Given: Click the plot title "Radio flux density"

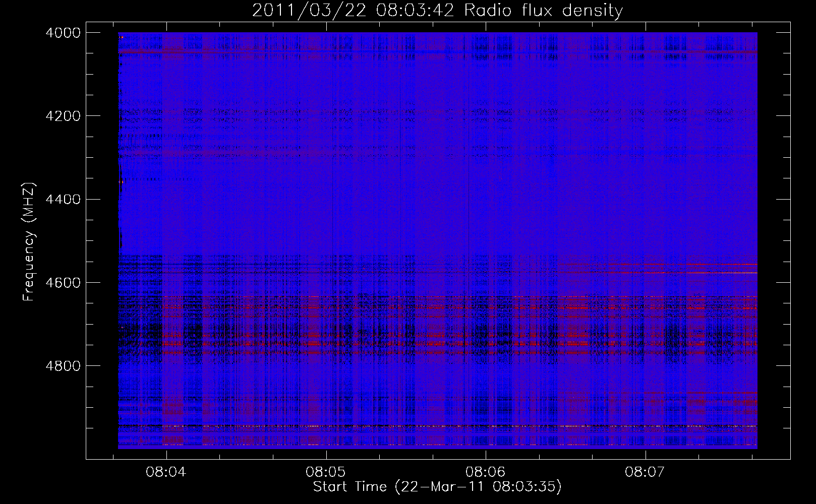Looking at the screenshot, I should pyautogui.click(x=544, y=11).
